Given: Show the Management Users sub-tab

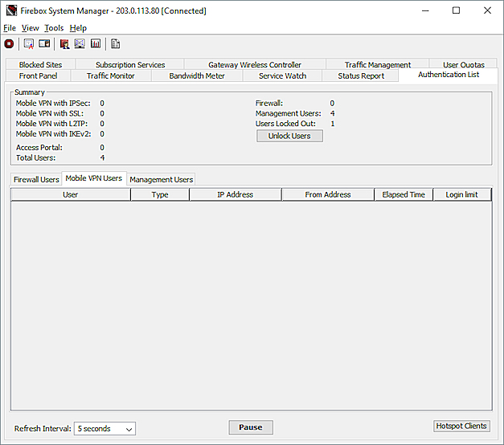Looking at the screenshot, I should point(161,179).
